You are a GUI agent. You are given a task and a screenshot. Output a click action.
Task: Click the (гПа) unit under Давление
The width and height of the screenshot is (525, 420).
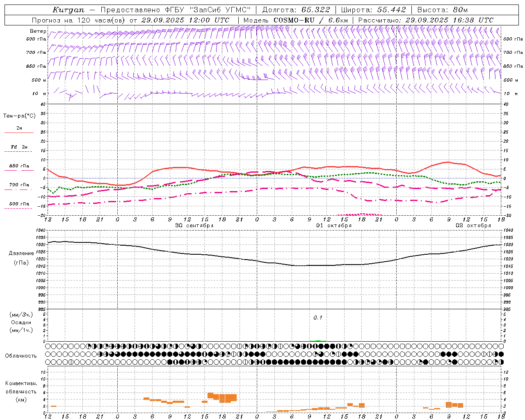point(21,263)
